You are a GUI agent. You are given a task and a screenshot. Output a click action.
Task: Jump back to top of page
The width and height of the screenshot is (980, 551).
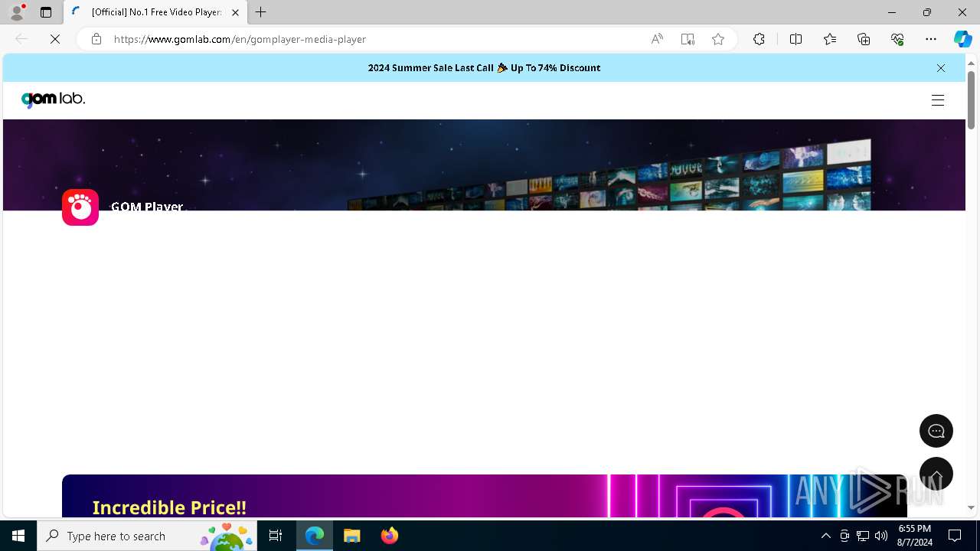[x=936, y=474]
